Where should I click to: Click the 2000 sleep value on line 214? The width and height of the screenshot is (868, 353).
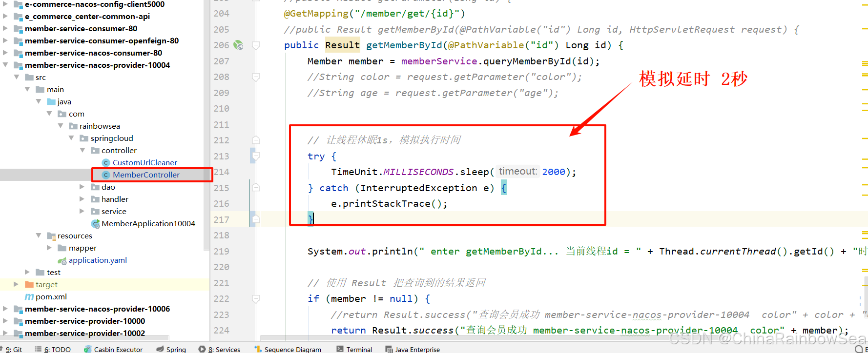pos(554,172)
